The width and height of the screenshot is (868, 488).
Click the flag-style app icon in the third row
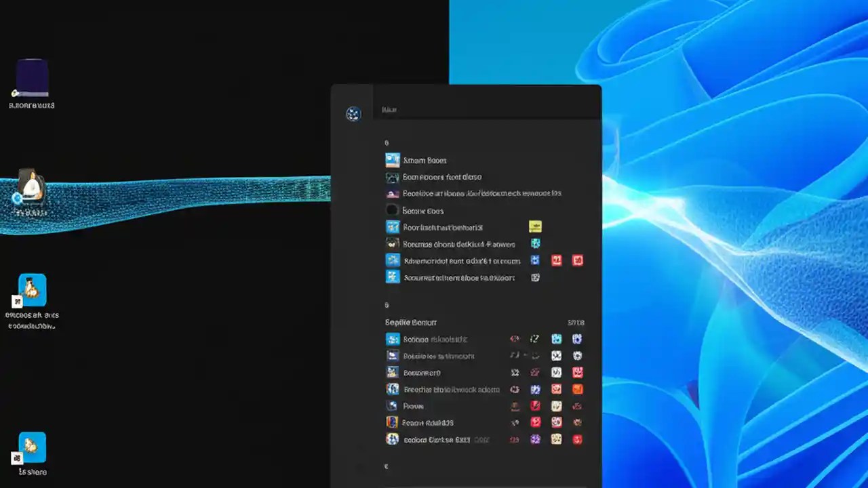click(x=392, y=193)
